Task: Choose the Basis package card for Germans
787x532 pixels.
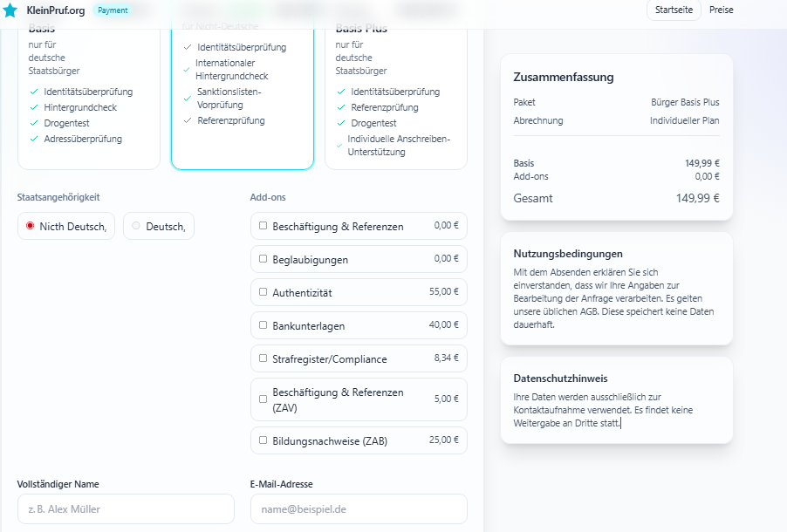Action: tap(88, 96)
